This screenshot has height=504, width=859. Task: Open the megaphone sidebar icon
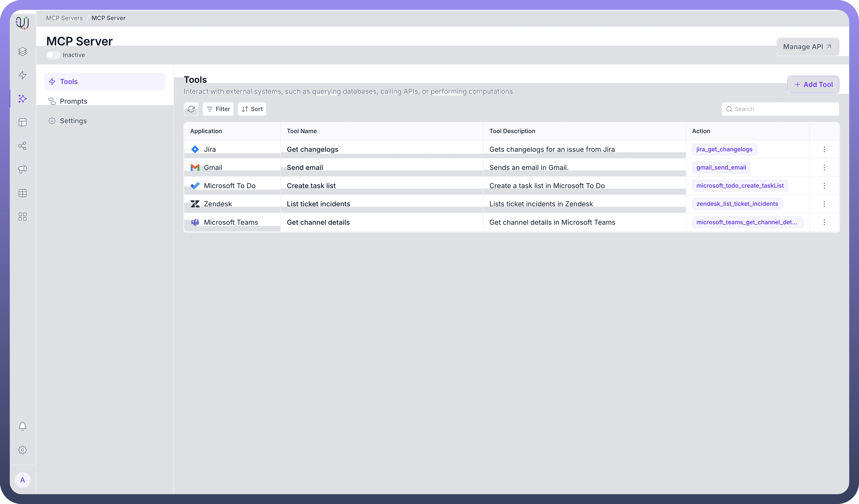point(23,169)
